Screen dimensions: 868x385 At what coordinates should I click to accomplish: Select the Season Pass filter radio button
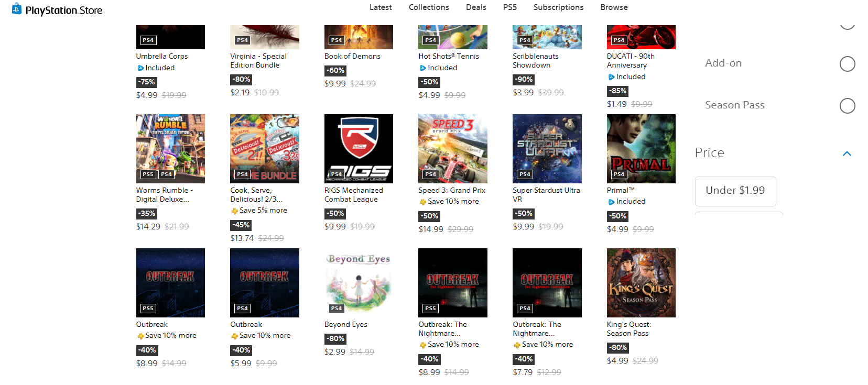click(847, 106)
